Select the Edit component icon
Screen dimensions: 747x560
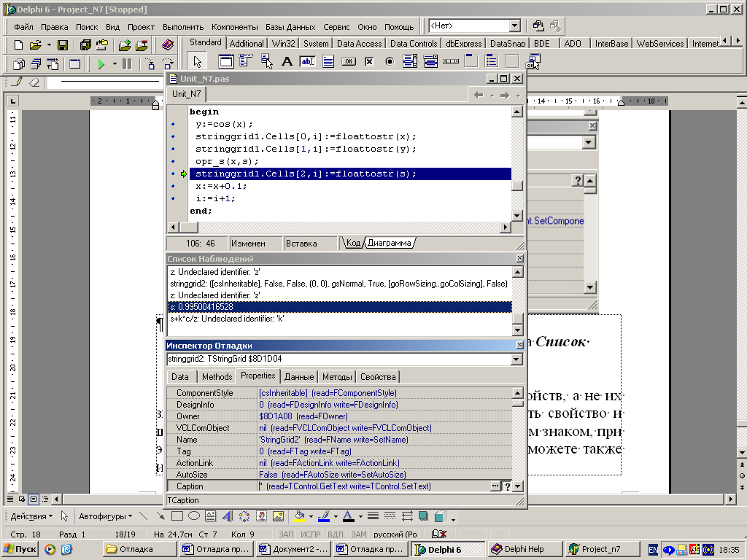[307, 61]
